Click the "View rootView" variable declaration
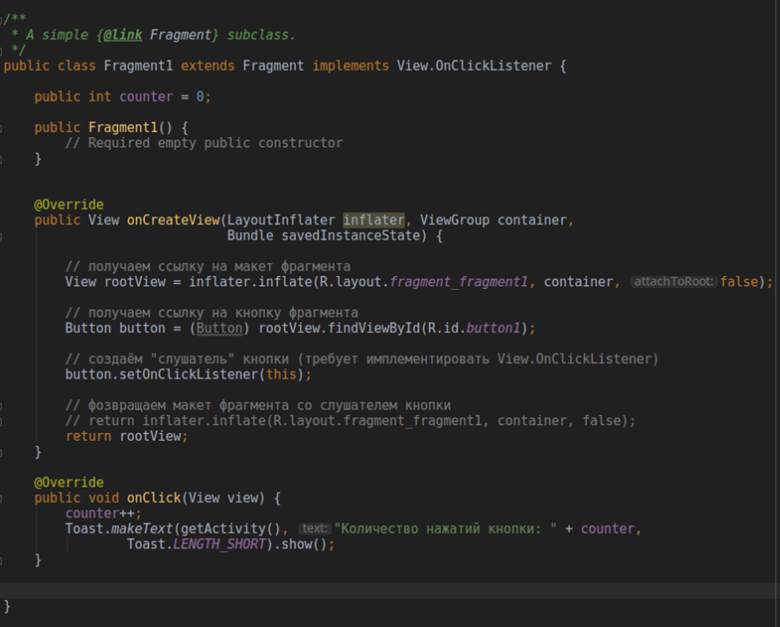780x627 pixels. [115, 282]
